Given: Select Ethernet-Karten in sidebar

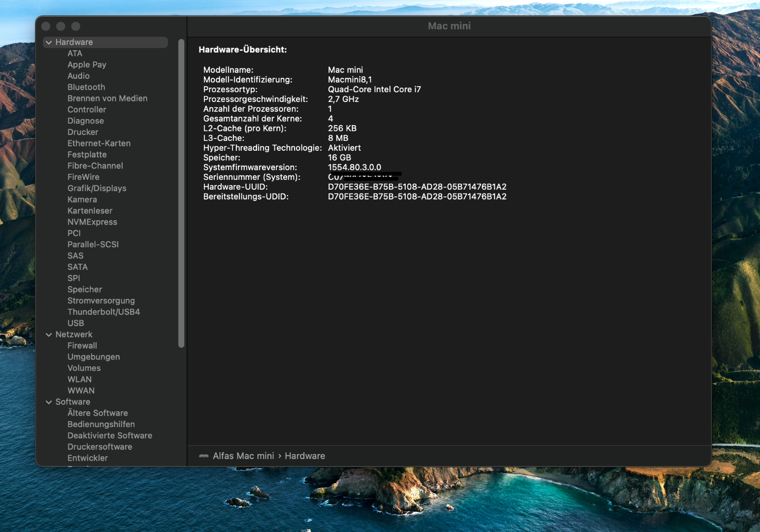Looking at the screenshot, I should [x=99, y=143].
